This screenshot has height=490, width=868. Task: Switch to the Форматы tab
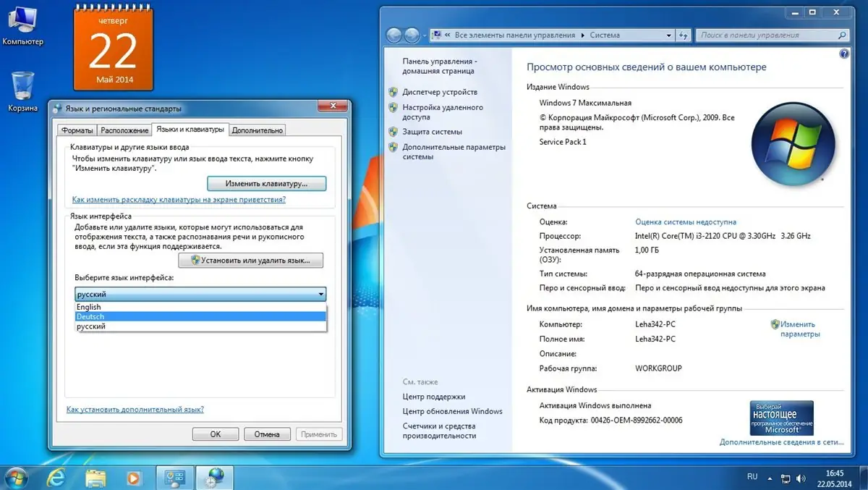(x=76, y=130)
